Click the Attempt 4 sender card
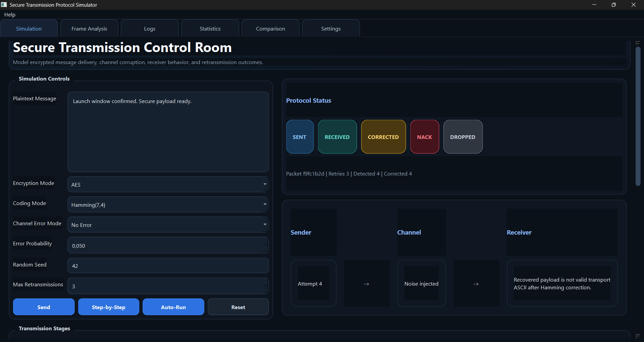The width and height of the screenshot is (644, 342). pyautogui.click(x=313, y=283)
